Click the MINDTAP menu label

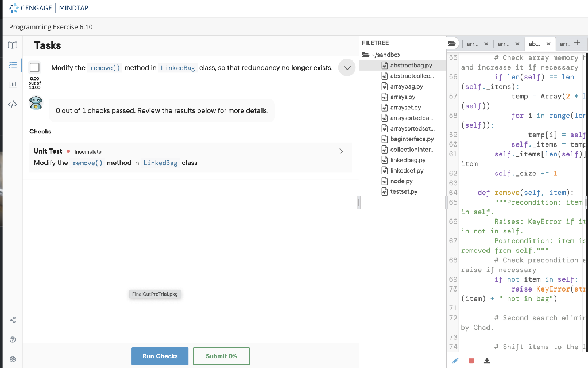pyautogui.click(x=73, y=8)
